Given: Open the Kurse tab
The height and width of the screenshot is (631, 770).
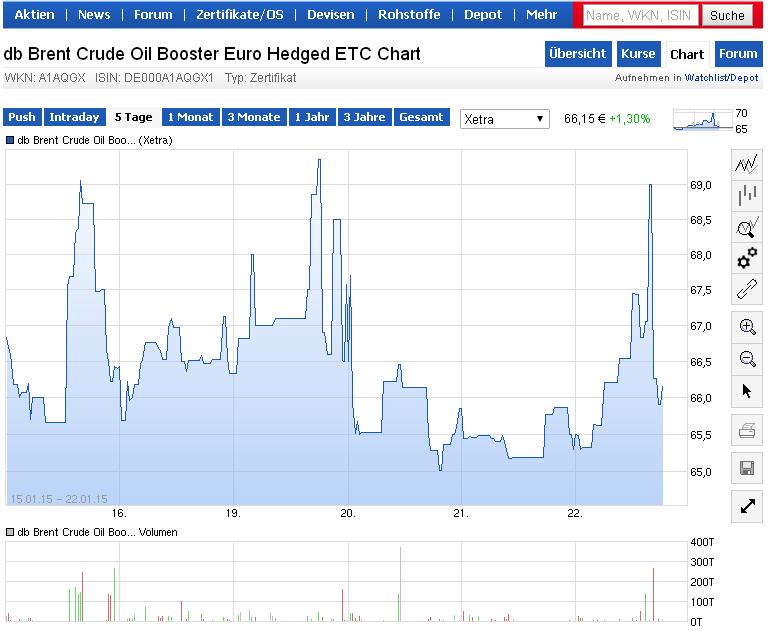Looking at the screenshot, I should [637, 54].
